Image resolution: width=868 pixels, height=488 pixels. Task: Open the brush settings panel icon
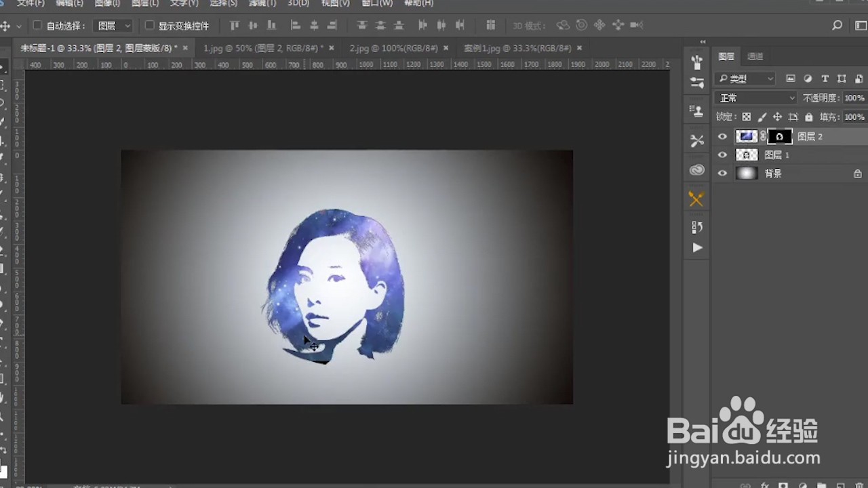tap(696, 83)
